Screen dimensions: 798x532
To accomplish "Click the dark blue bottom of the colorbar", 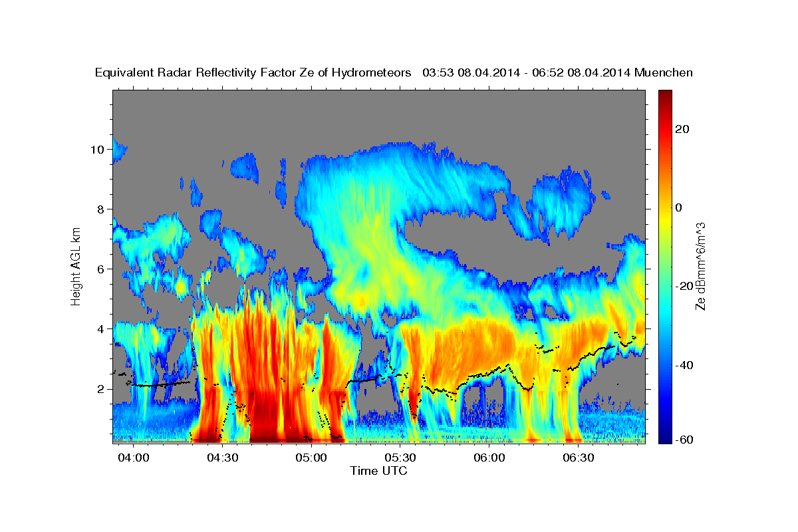I will [x=665, y=439].
